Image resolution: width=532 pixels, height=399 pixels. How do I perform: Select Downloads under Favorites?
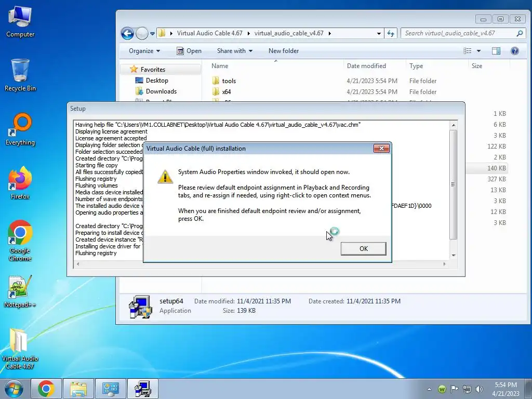161,91
